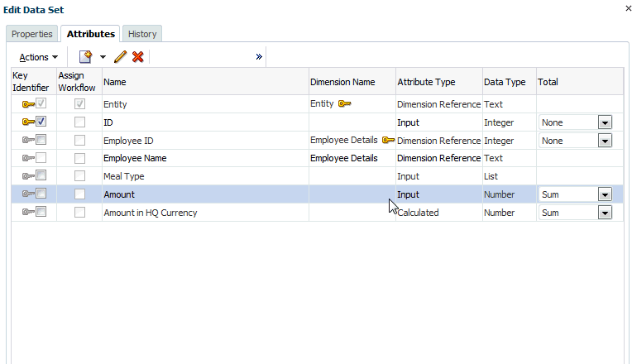
Task: Toggle Assign Workflow for ID row
Action: click(79, 122)
